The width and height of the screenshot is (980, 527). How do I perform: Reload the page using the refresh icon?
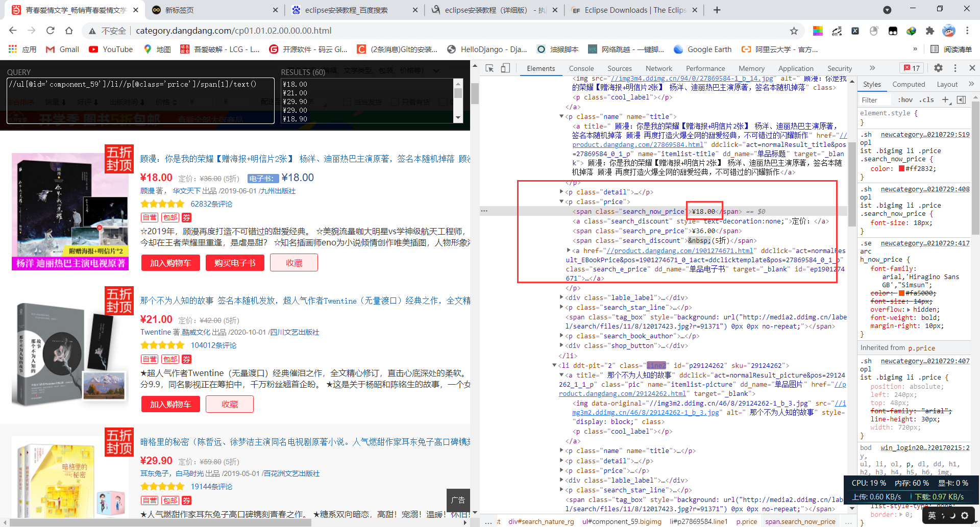click(50, 31)
